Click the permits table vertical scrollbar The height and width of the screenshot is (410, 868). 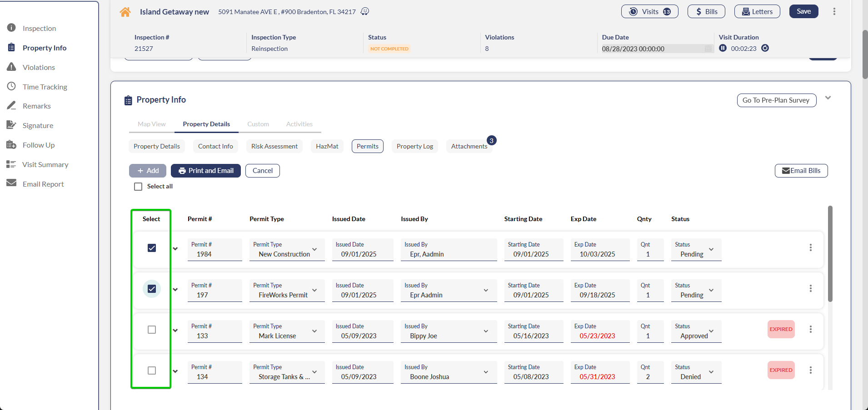coord(830,254)
